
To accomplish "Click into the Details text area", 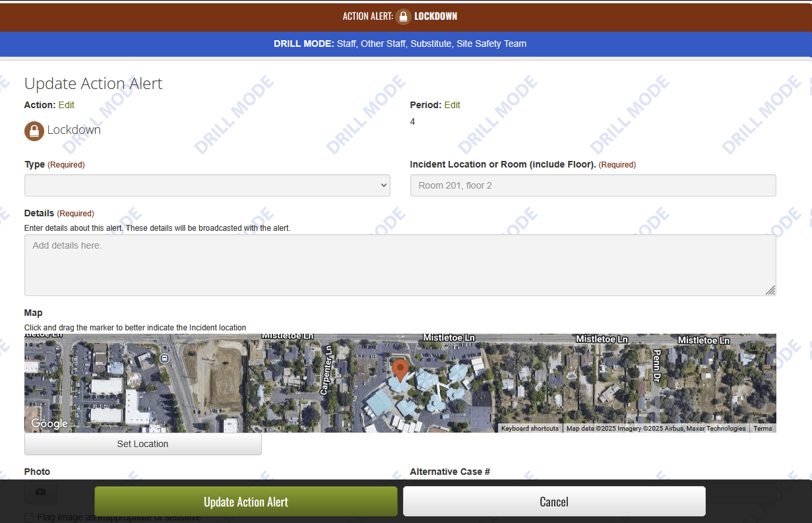I will click(400, 265).
